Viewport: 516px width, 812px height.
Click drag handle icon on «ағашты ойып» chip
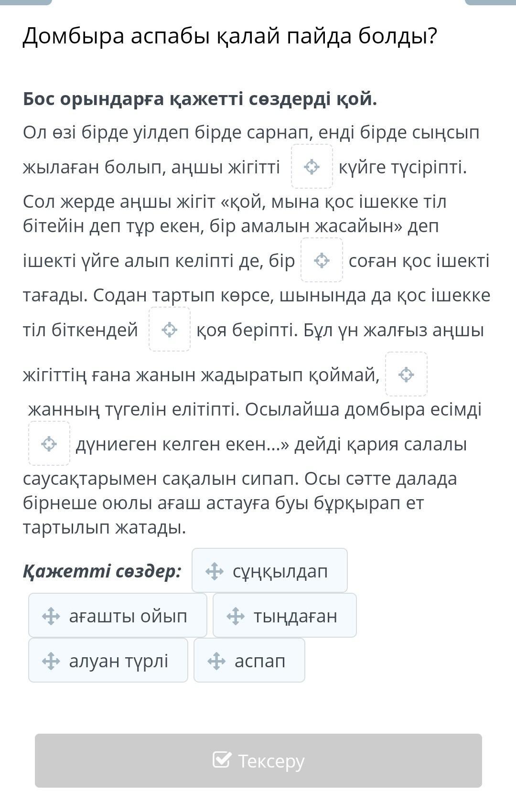click(x=51, y=616)
